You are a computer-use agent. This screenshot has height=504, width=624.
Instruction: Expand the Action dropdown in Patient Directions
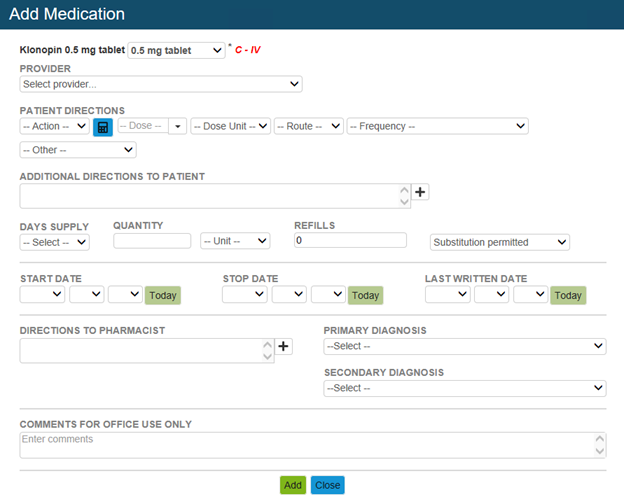pyautogui.click(x=54, y=127)
